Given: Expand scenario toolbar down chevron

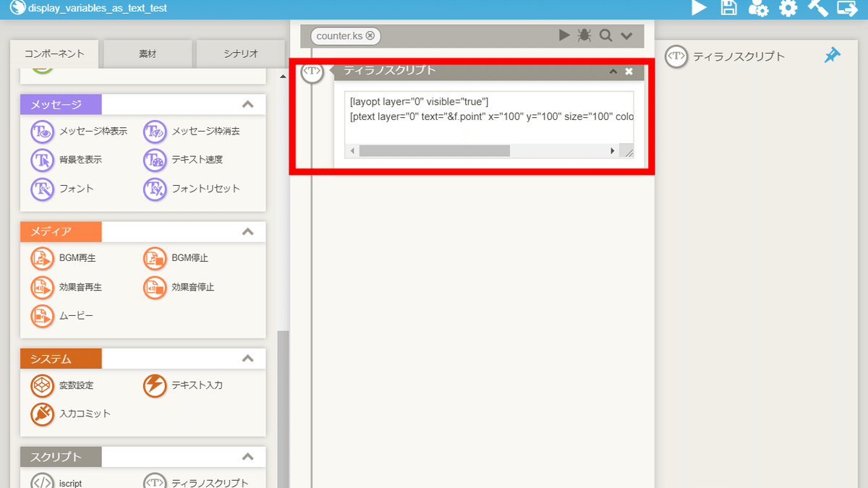Looking at the screenshot, I should [626, 35].
